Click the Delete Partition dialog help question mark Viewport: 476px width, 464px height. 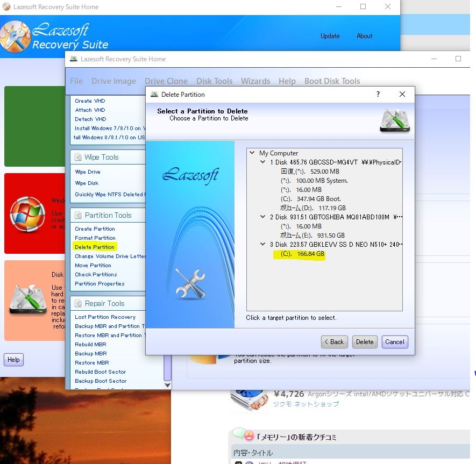[x=378, y=95]
